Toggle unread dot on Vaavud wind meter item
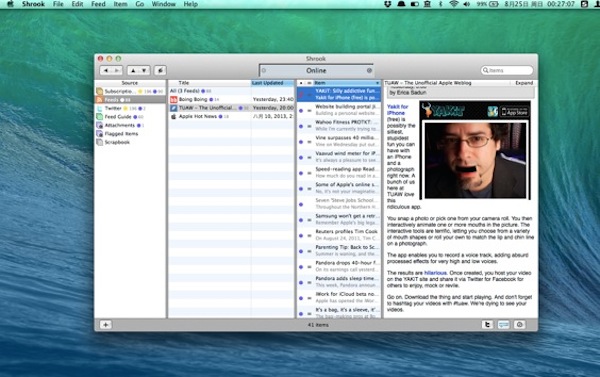The width and height of the screenshot is (600, 377). [301, 157]
